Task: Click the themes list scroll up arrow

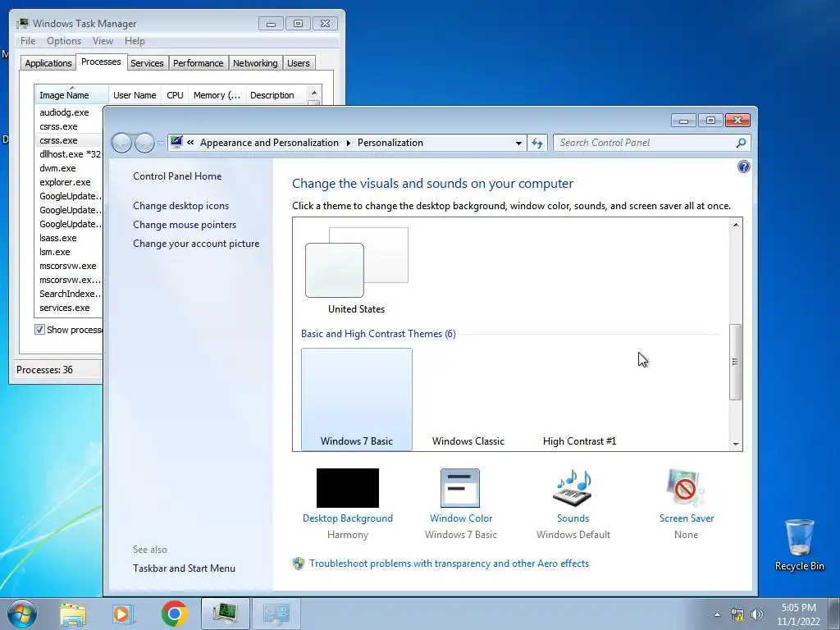Action: pyautogui.click(x=736, y=225)
